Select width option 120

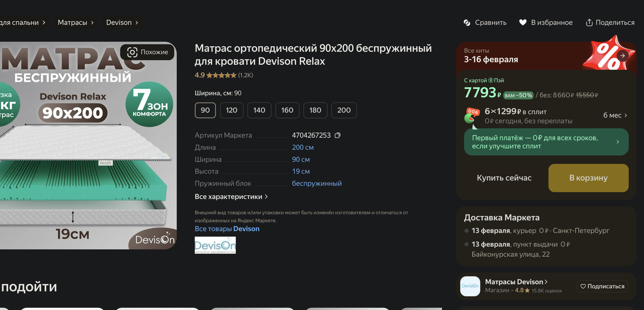point(231,110)
